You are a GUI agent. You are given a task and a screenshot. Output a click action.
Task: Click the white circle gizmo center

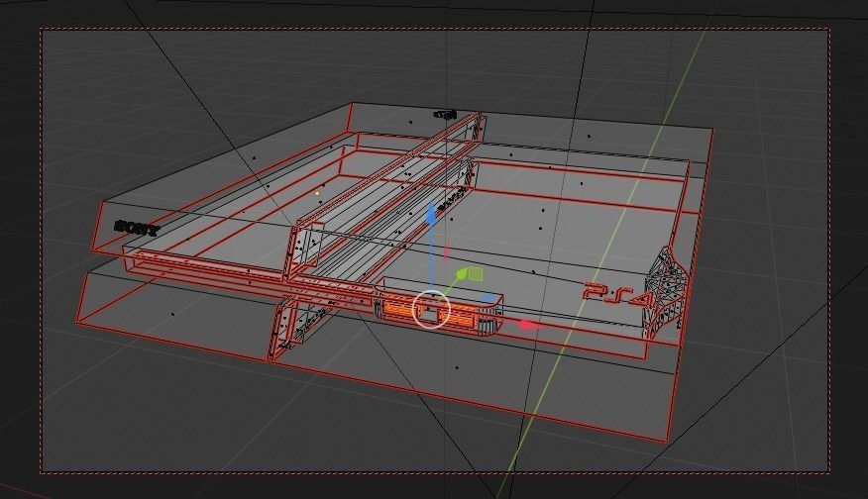coord(431,309)
